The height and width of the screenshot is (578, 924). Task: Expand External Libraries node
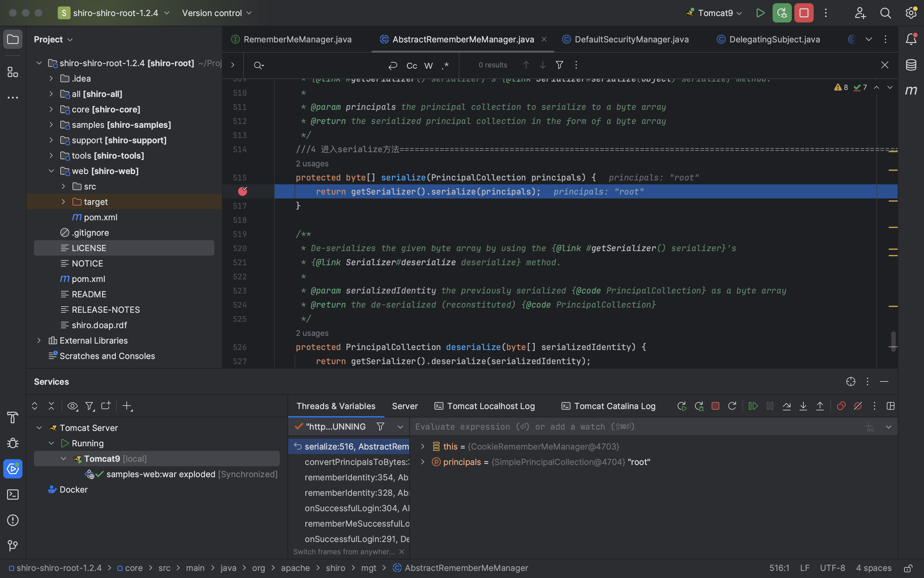[39, 341]
